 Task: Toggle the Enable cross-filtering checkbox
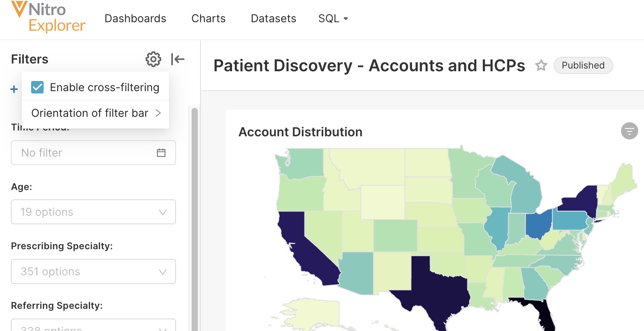[37, 87]
